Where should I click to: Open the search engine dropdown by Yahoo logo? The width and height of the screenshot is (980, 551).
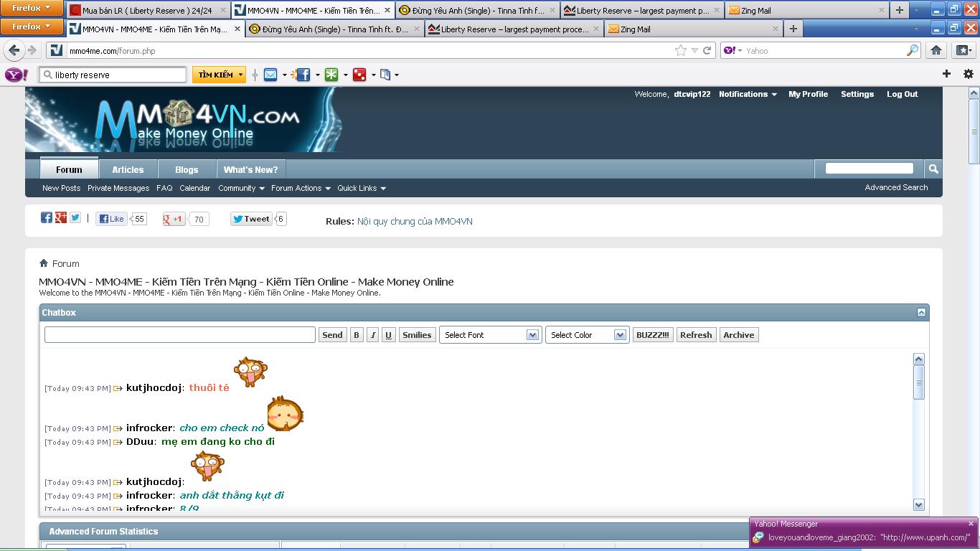732,50
